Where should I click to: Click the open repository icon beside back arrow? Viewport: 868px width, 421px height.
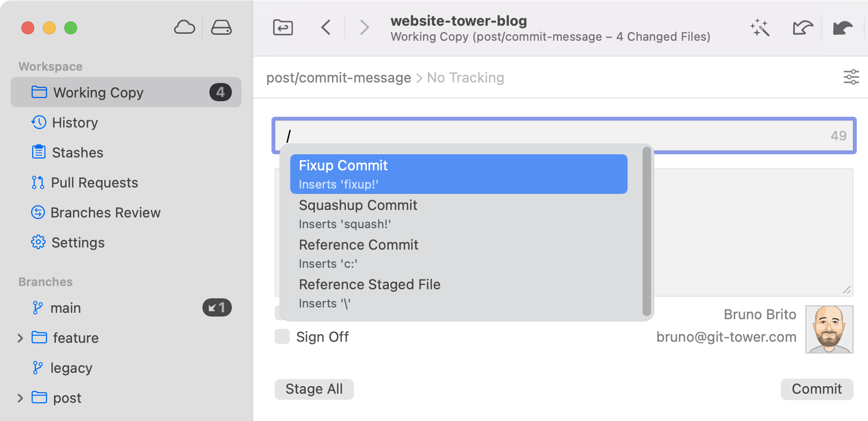(283, 27)
